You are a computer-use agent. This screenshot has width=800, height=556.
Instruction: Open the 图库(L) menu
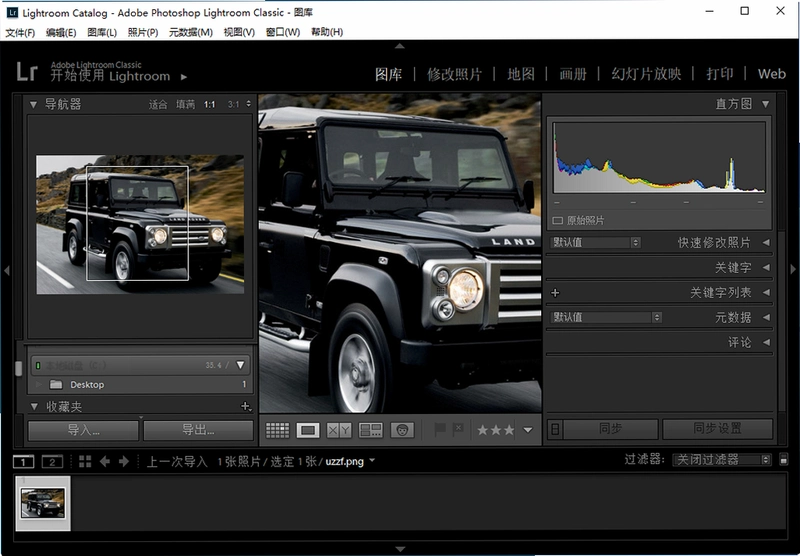tap(102, 32)
